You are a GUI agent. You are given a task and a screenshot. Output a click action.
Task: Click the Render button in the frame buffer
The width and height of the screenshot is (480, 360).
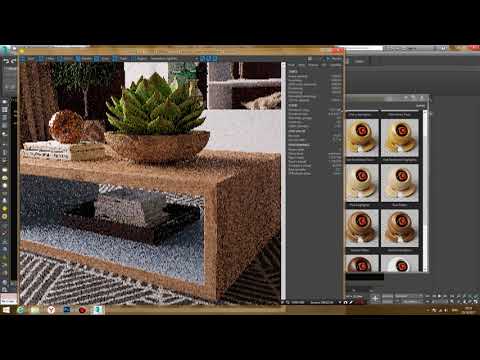334,59
